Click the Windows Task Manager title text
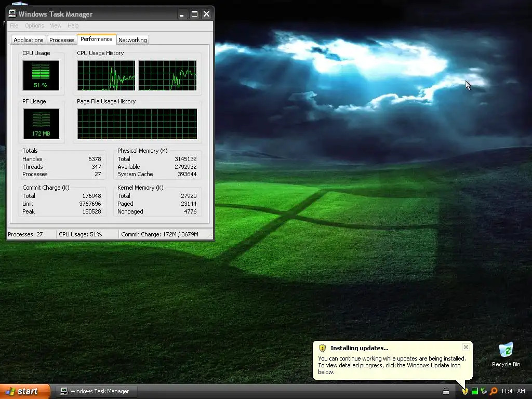This screenshot has height=399, width=532. point(55,14)
